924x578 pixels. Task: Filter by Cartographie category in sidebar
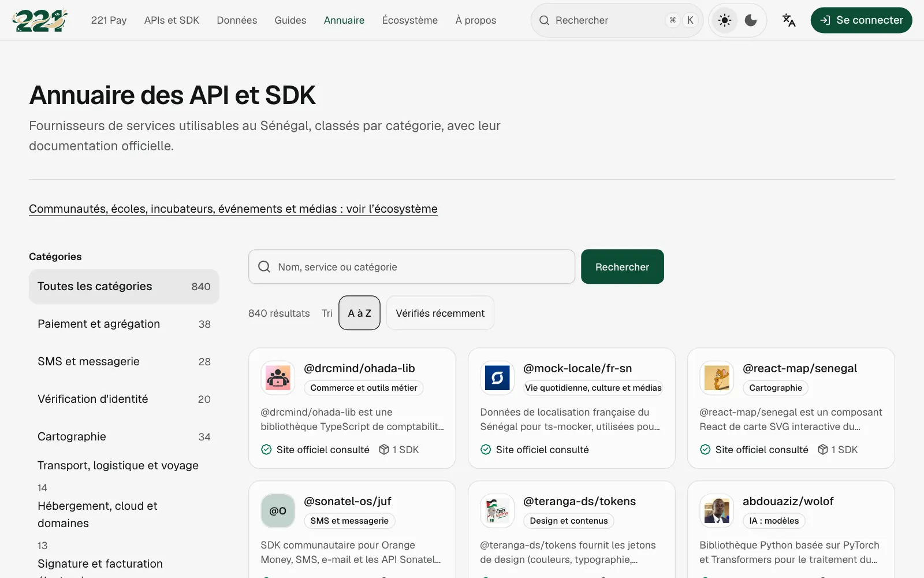click(x=124, y=436)
